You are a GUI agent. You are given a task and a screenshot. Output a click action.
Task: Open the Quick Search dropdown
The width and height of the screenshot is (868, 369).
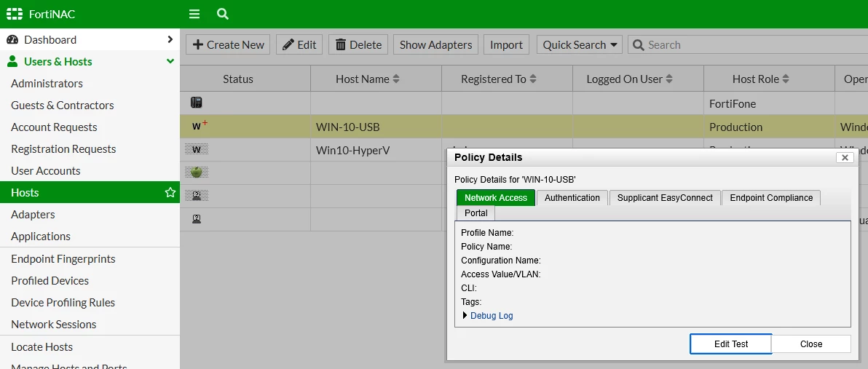(580, 45)
